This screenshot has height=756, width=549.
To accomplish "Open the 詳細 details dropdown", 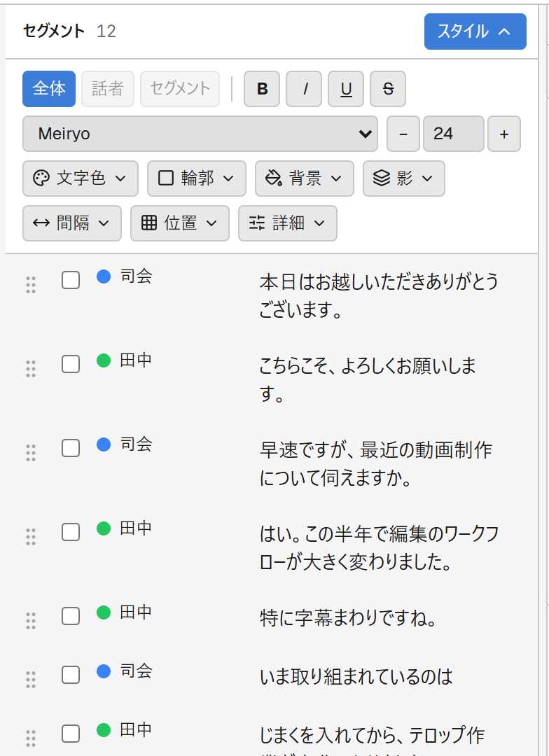I will pyautogui.click(x=288, y=223).
